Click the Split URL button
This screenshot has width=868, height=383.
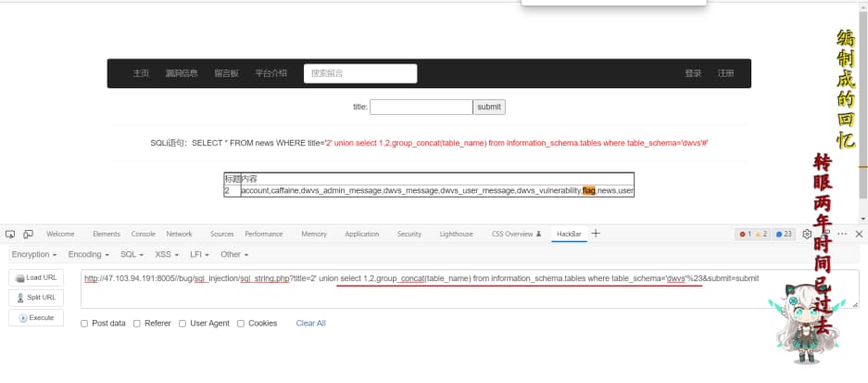(x=36, y=298)
